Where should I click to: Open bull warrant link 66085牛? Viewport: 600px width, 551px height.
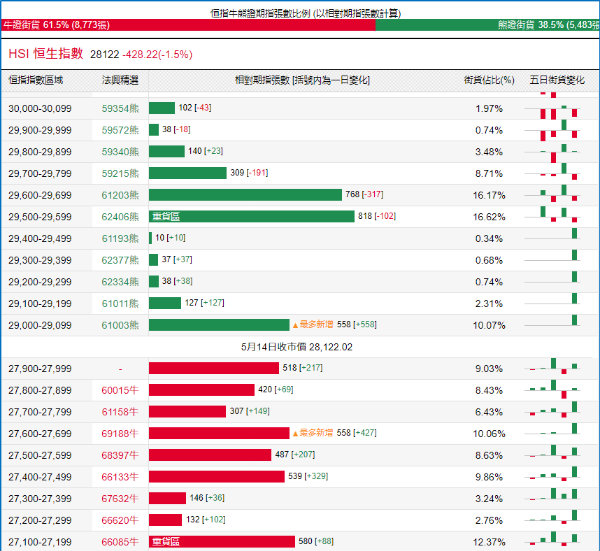[x=120, y=542]
